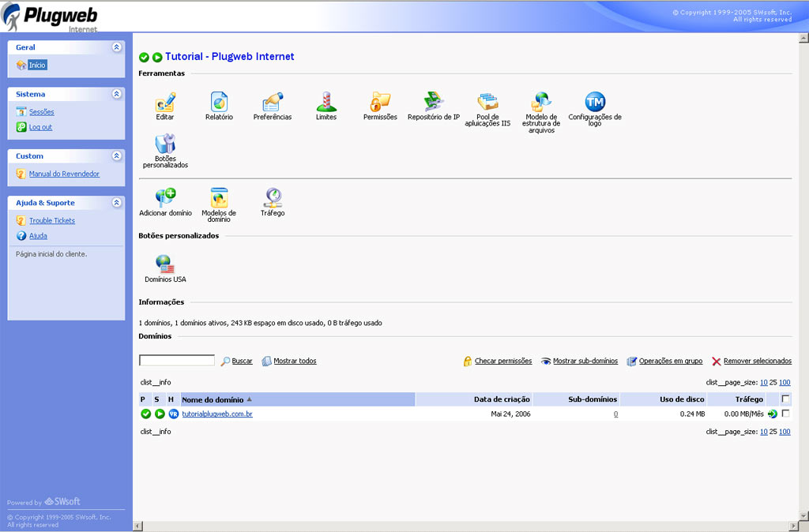
Task: Click the horizontal scrollbar left arrow
Action: point(137,526)
